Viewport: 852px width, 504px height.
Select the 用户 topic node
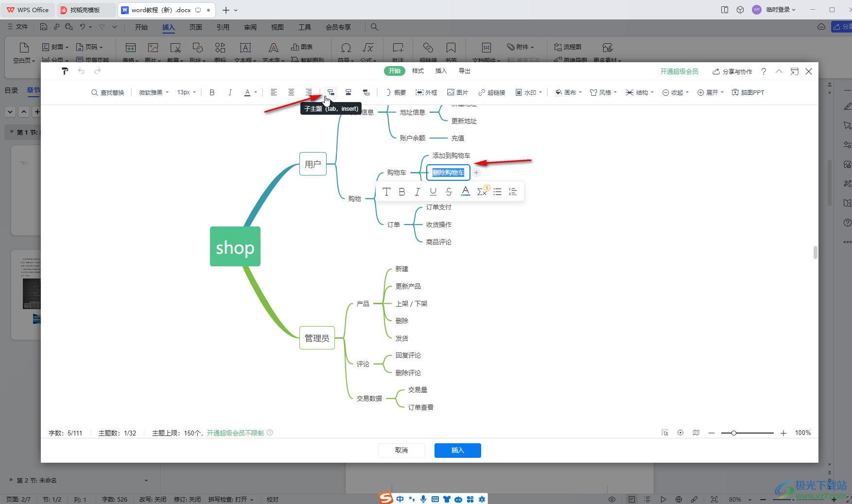click(x=313, y=164)
